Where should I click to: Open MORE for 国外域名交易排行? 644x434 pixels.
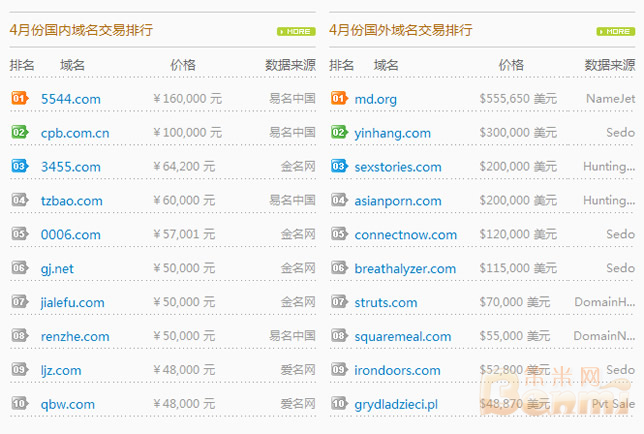616,32
